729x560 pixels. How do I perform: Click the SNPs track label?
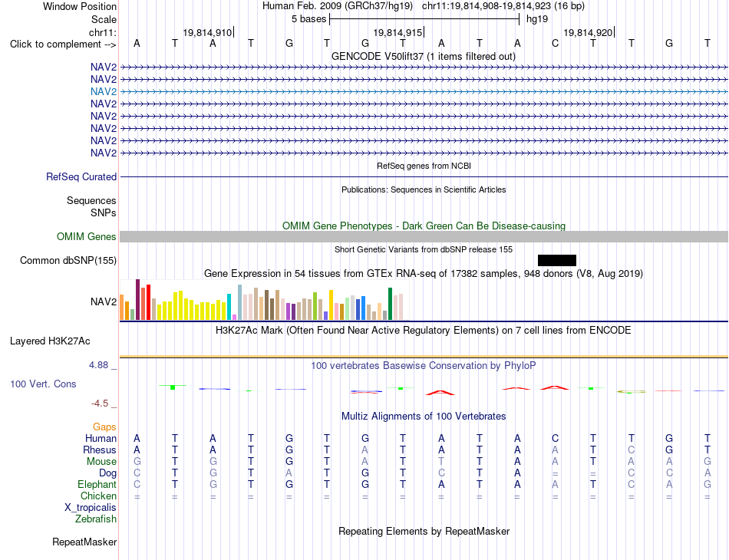tap(104, 212)
